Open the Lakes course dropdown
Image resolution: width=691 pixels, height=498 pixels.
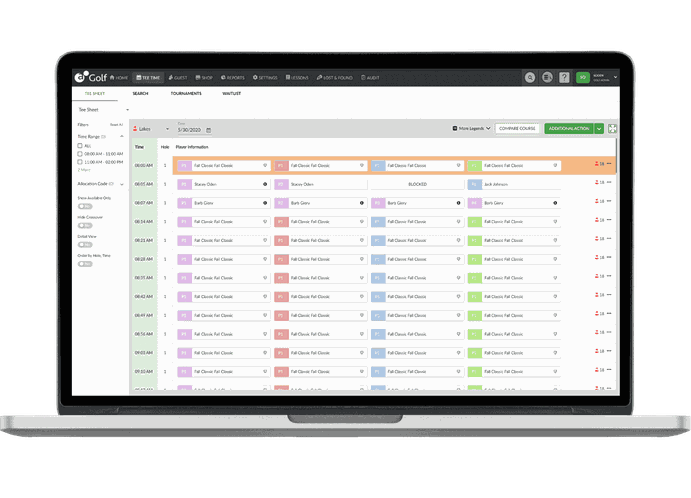pos(152,130)
